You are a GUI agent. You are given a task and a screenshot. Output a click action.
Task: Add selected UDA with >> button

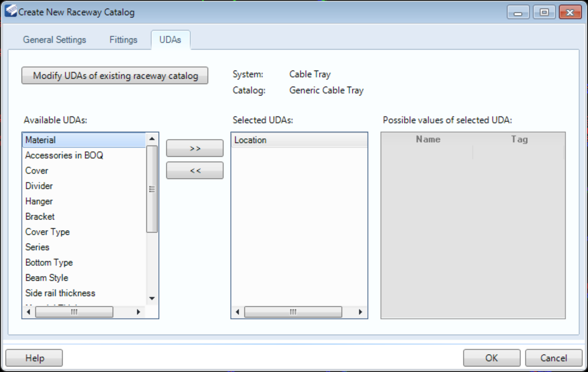pyautogui.click(x=194, y=148)
